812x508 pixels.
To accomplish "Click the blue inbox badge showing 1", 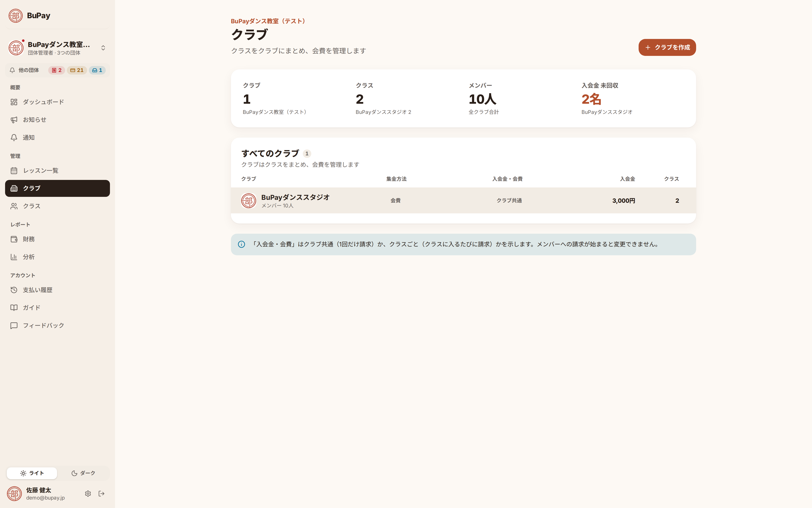I will pos(97,70).
